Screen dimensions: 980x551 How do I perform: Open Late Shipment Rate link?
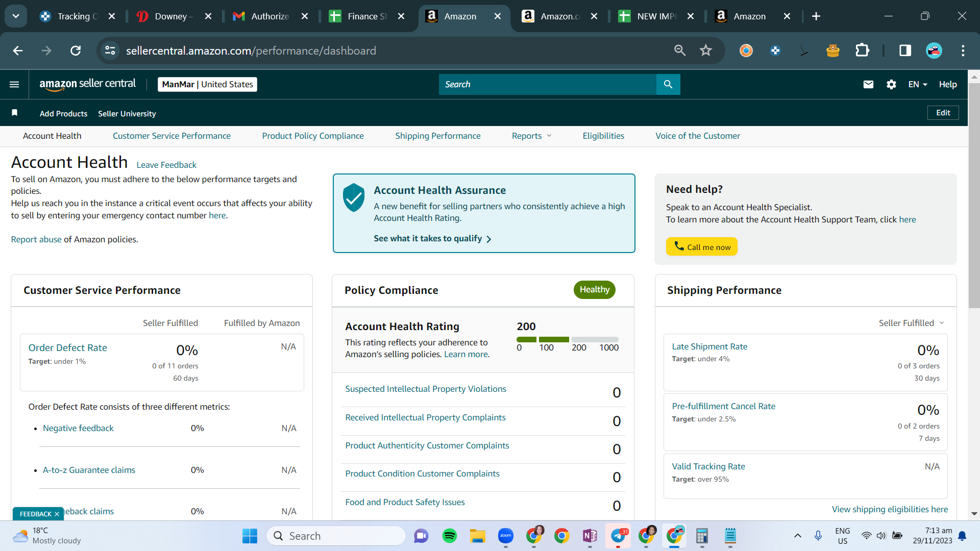(709, 346)
